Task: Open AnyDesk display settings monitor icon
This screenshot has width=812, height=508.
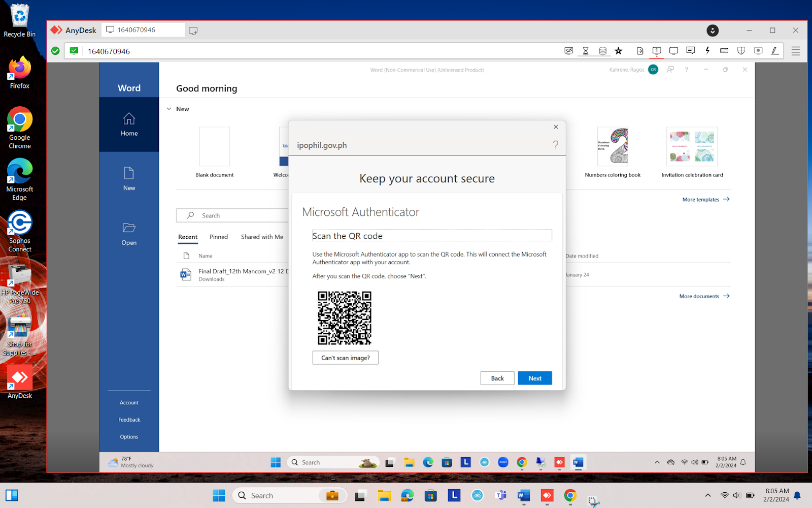Action: 673,51
